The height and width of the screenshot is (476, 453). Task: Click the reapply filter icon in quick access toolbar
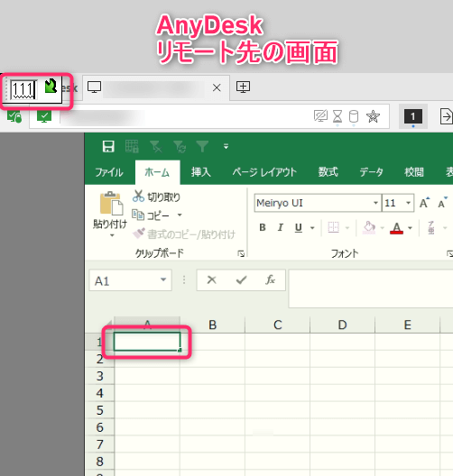click(180, 146)
